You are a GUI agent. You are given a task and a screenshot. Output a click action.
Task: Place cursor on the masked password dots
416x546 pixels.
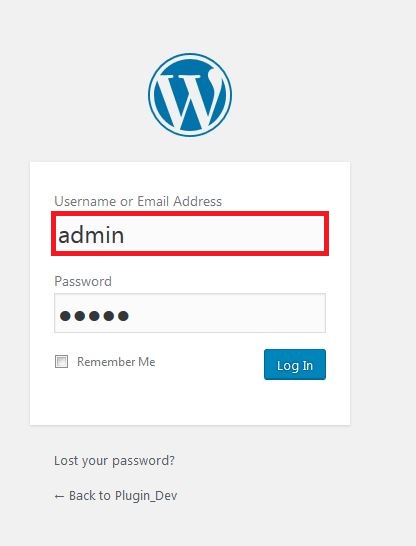tap(94, 316)
